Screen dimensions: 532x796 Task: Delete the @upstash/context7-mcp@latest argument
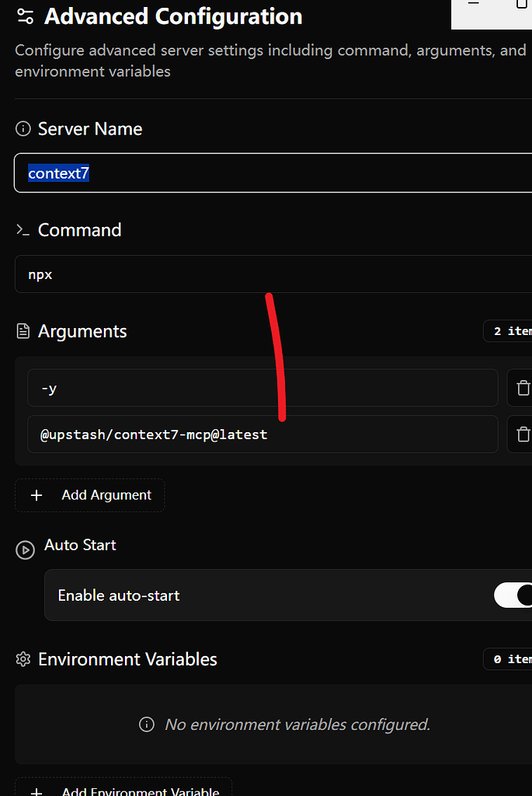[x=523, y=434]
